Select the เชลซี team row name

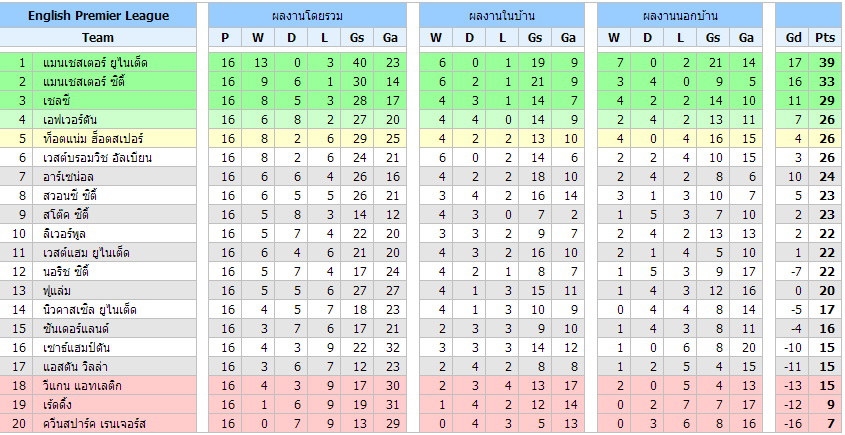[x=58, y=100]
